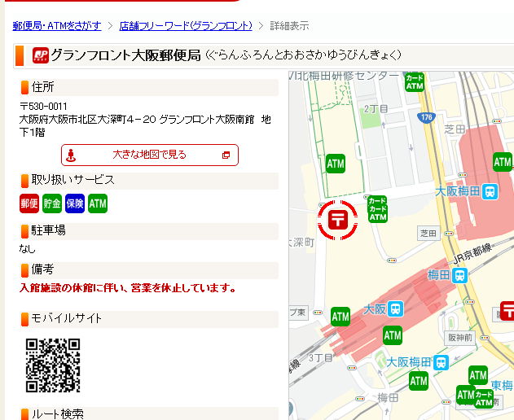Click the ATM marker left of 大阪 label
The image size is (514, 420).
[340, 317]
